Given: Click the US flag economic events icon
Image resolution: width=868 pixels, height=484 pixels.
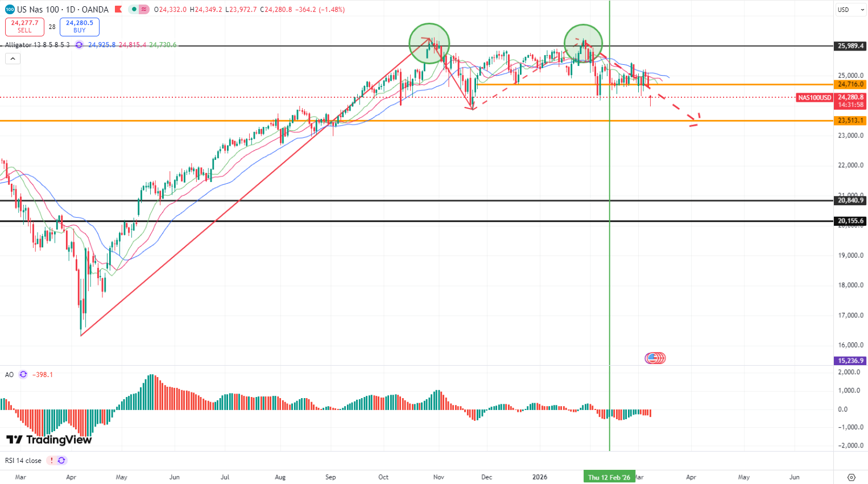Looking at the screenshot, I should click(x=655, y=358).
